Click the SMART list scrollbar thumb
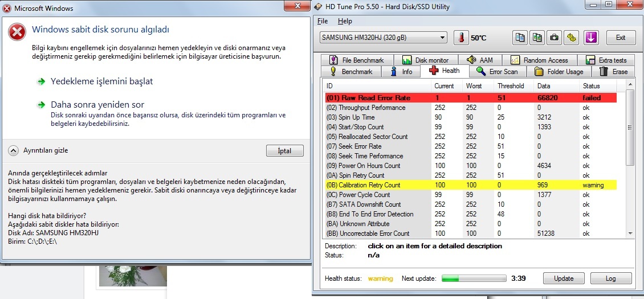Image resolution: width=644 pixels, height=299 pixels. (630, 128)
